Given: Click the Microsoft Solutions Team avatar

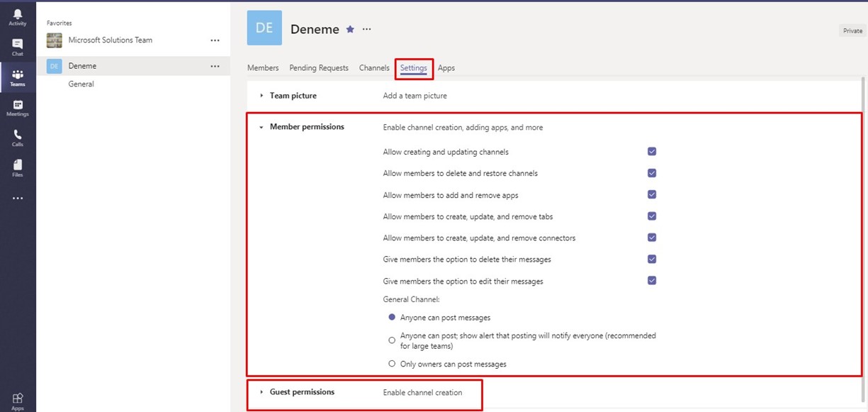Looking at the screenshot, I should pos(55,40).
